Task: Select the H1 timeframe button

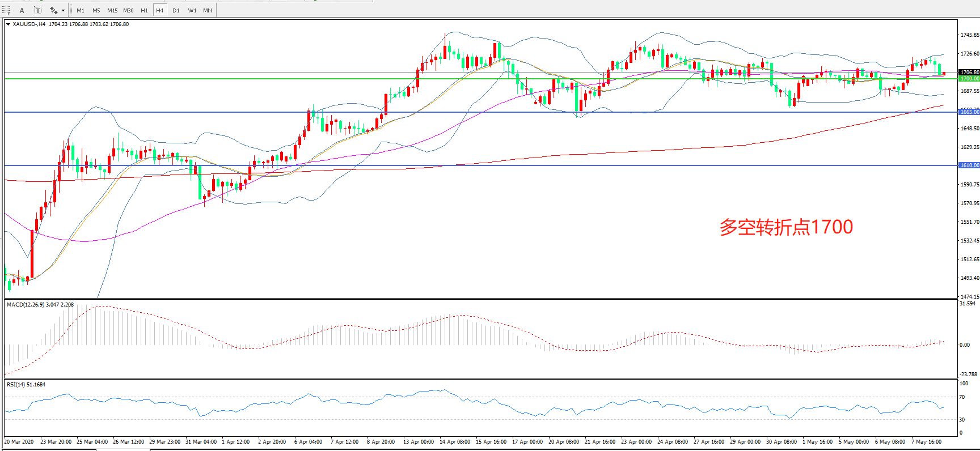Action: pos(144,10)
